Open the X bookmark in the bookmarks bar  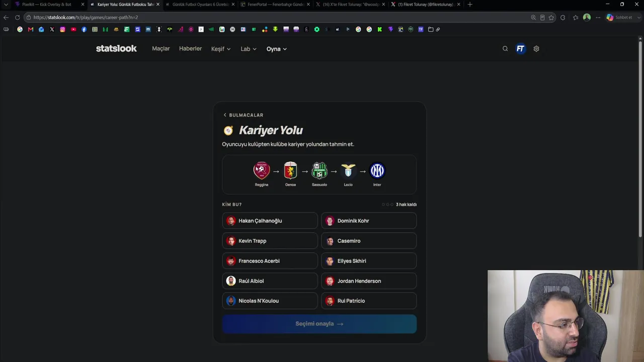(x=52, y=29)
